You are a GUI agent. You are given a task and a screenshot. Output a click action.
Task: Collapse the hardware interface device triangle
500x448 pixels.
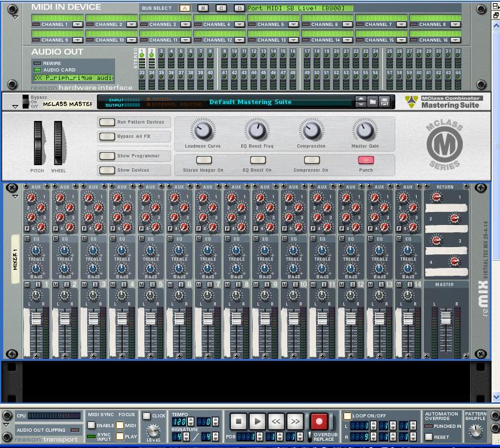tap(15, 18)
